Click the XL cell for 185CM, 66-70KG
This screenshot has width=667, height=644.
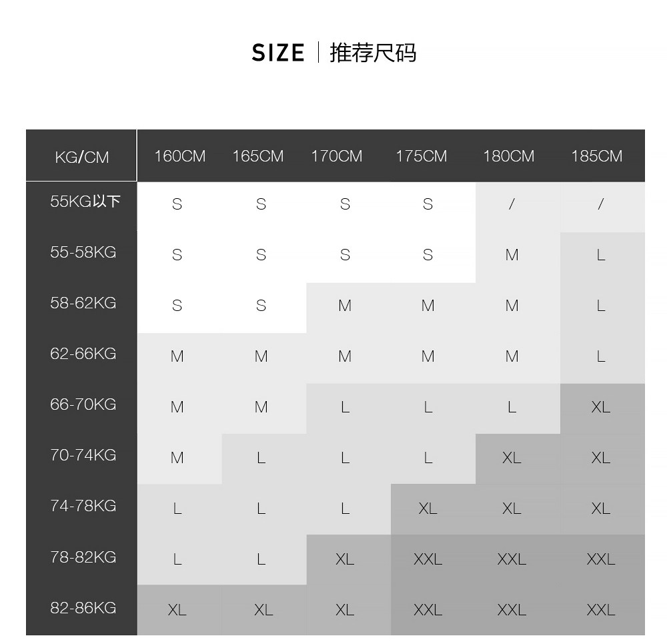point(600,407)
